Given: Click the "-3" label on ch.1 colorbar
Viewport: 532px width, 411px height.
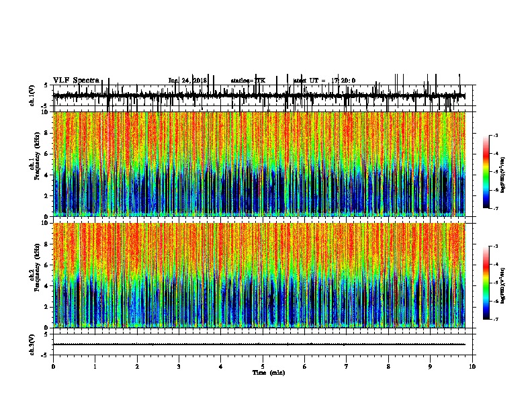Looking at the screenshot, I should [x=495, y=135].
